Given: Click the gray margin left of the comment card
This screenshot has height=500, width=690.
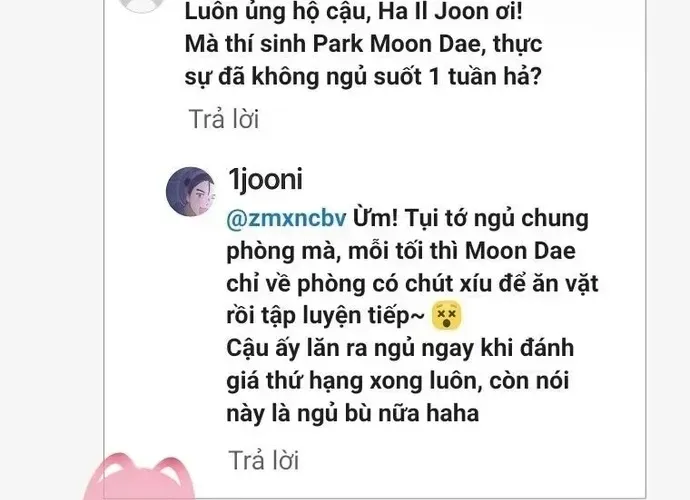Looking at the screenshot, I should click(51, 250).
